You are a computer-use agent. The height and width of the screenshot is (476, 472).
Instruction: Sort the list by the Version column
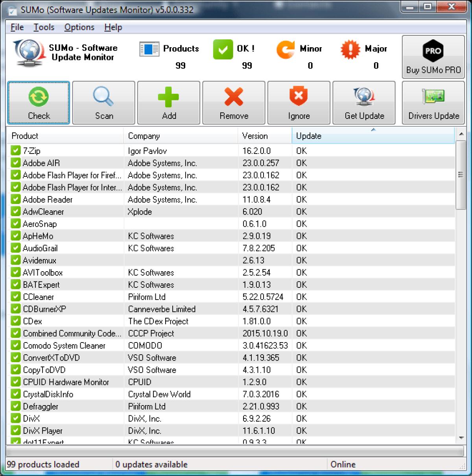(x=254, y=136)
